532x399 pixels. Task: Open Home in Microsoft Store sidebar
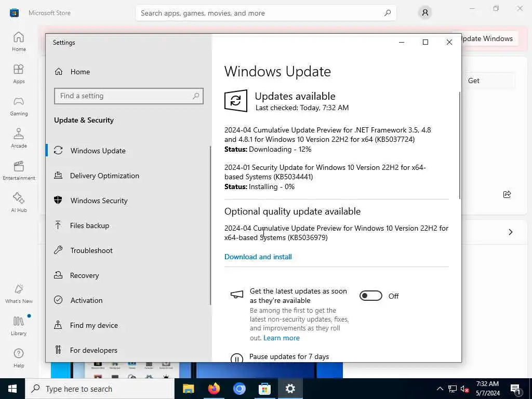coord(19,42)
